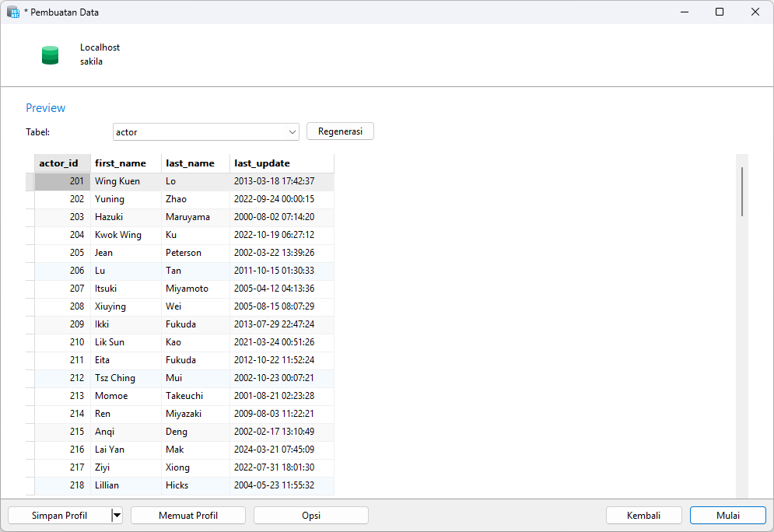Select the cell '2013-07-29 22:47:24'
774x532 pixels.
click(x=282, y=324)
